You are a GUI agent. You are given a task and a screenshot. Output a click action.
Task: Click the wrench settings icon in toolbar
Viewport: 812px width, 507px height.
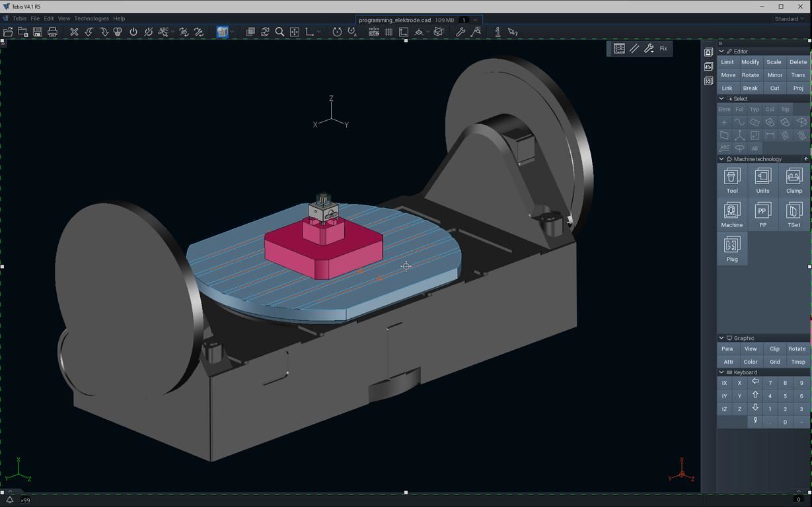coord(461,32)
